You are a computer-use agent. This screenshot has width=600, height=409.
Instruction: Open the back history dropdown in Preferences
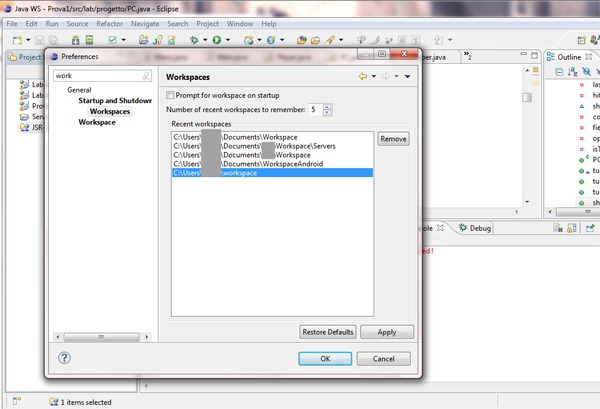tap(374, 77)
